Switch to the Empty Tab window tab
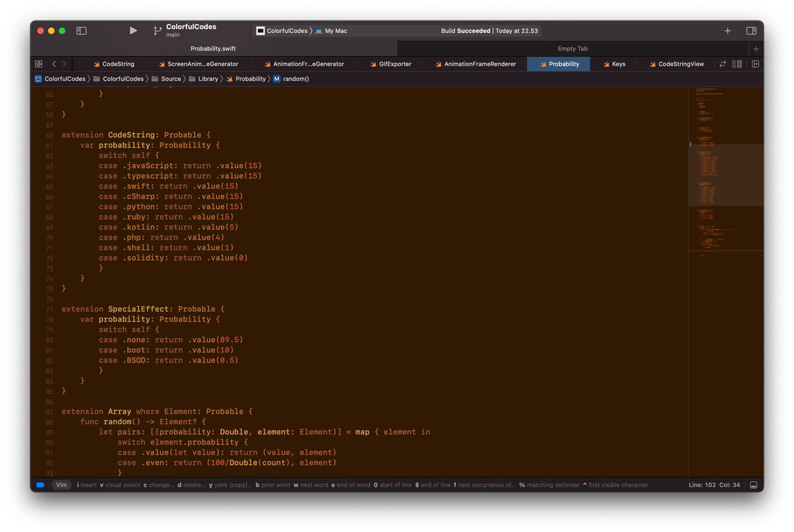 [x=572, y=48]
